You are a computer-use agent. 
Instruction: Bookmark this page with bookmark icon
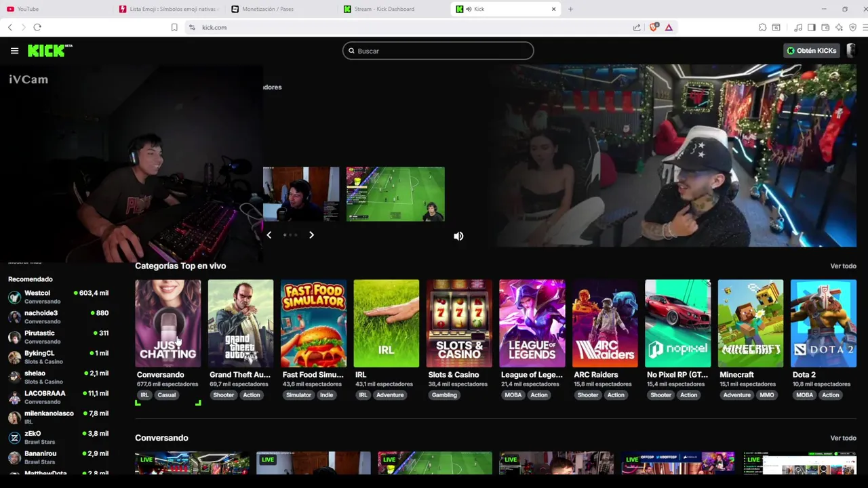coord(174,27)
